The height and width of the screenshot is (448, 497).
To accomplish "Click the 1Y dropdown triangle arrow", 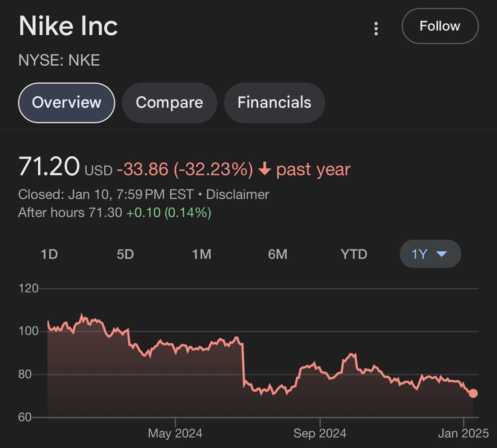I will (441, 254).
